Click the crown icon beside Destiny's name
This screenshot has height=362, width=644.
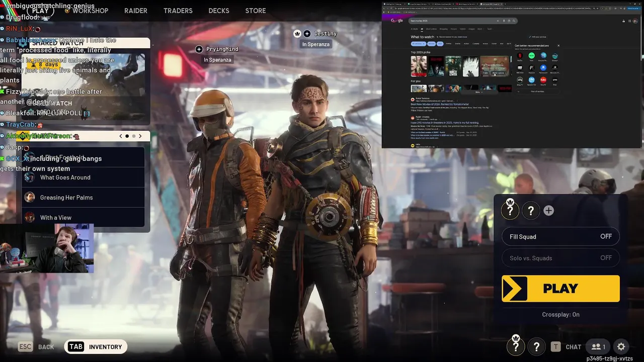[x=297, y=34]
